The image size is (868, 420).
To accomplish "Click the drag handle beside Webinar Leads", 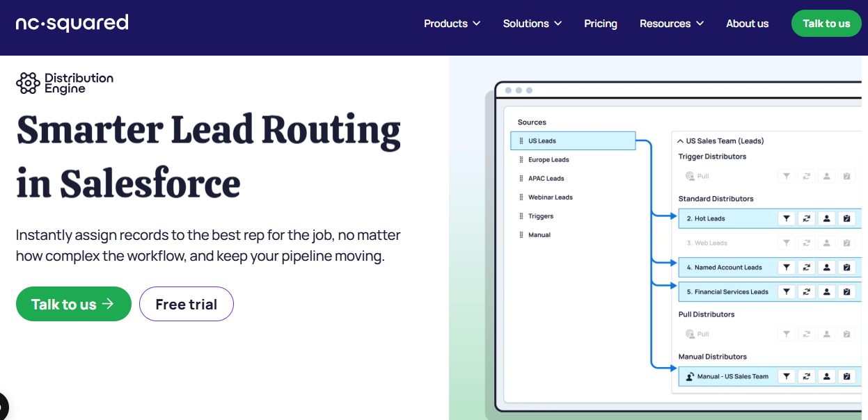I will (521, 197).
